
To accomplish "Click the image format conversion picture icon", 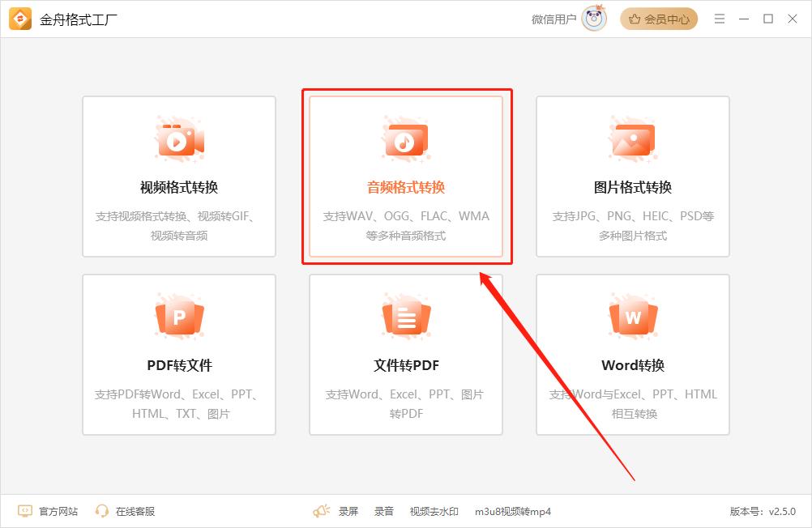I will click(633, 140).
